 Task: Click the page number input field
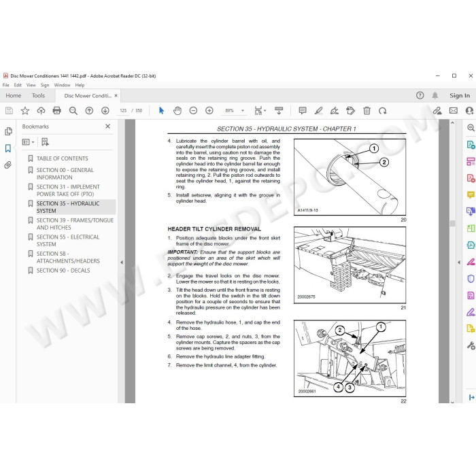pyautogui.click(x=123, y=110)
